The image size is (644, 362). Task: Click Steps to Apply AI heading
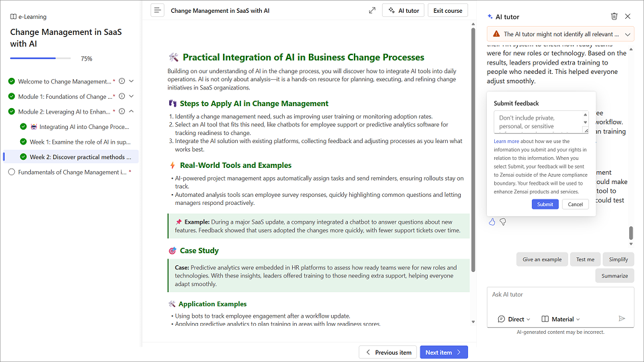(254, 104)
